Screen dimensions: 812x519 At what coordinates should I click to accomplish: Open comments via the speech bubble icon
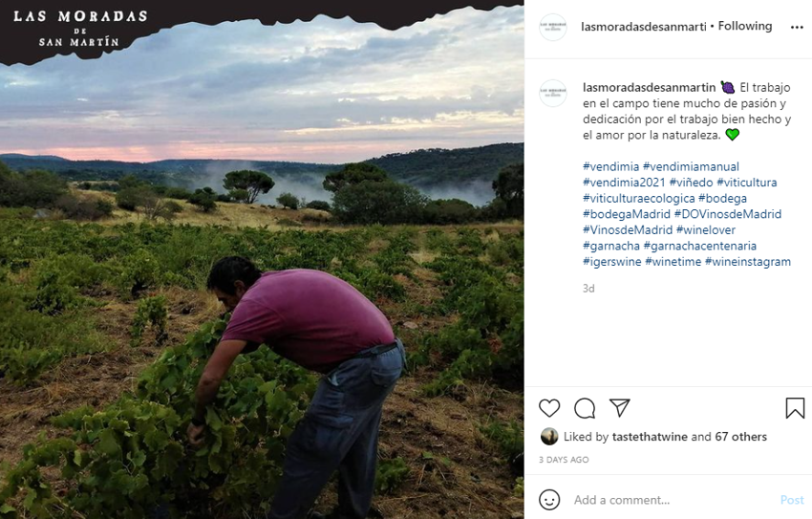click(x=585, y=408)
